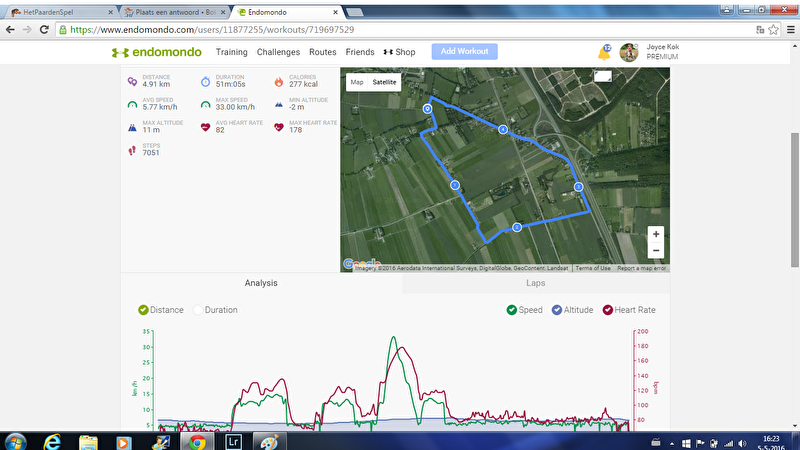Open Chrome user profile button
This screenshot has width=800, height=450.
[x=727, y=10]
